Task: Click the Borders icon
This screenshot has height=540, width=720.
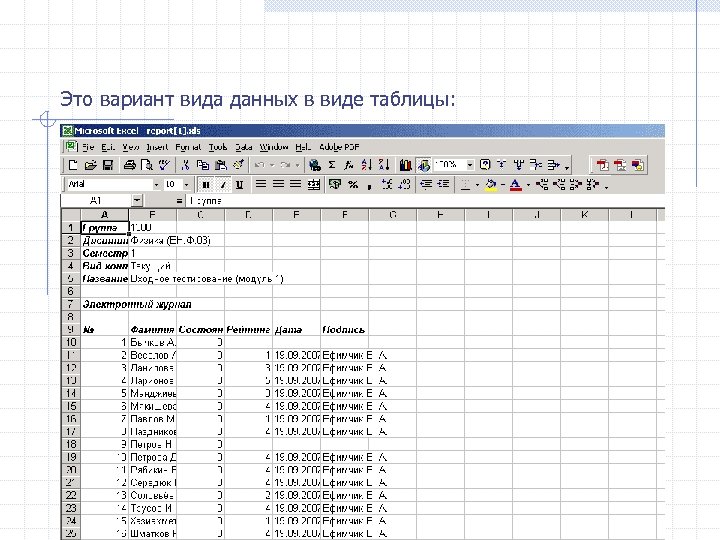Action: (x=465, y=185)
